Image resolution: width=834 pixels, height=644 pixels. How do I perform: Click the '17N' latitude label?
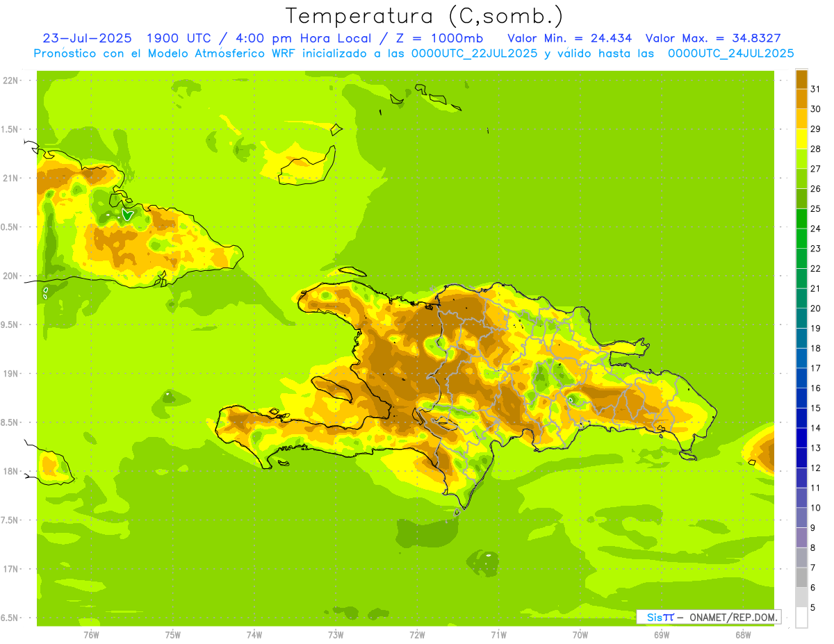pos(11,569)
